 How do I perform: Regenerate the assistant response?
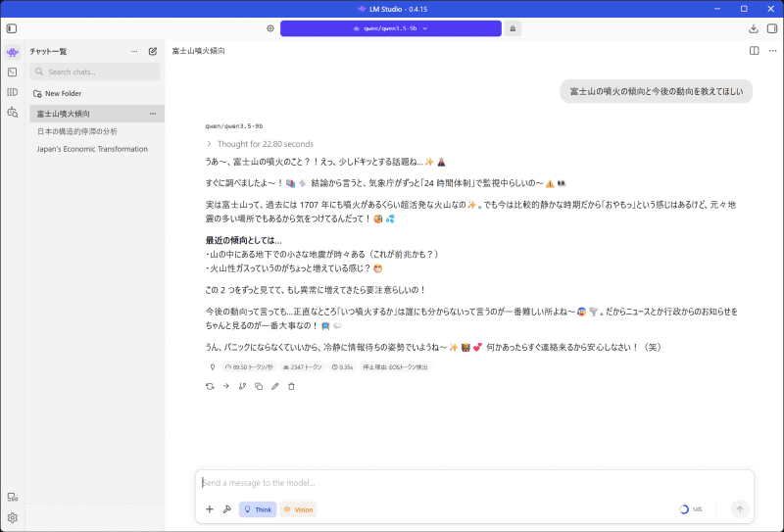point(210,386)
